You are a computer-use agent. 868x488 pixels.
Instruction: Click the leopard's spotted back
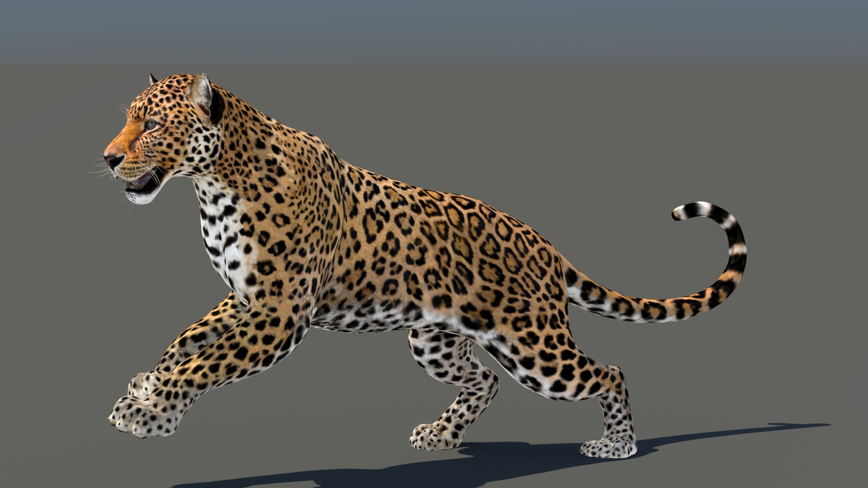pyautogui.click(x=434, y=217)
